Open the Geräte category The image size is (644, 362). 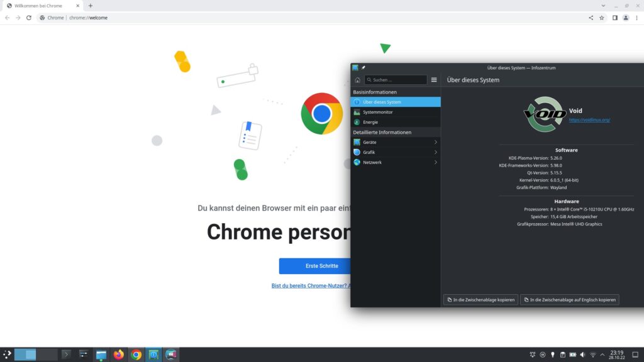[396, 142]
